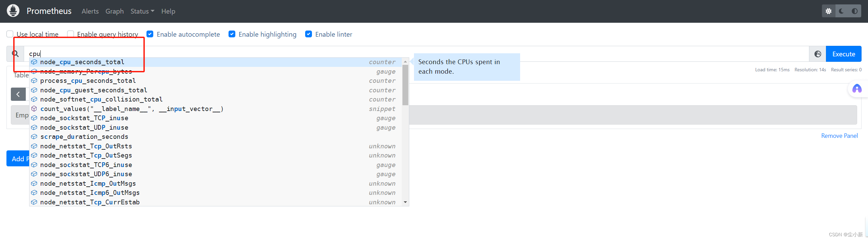
Task: Click cube icon next to node_sockstat_TCP_inuse
Action: (34, 118)
